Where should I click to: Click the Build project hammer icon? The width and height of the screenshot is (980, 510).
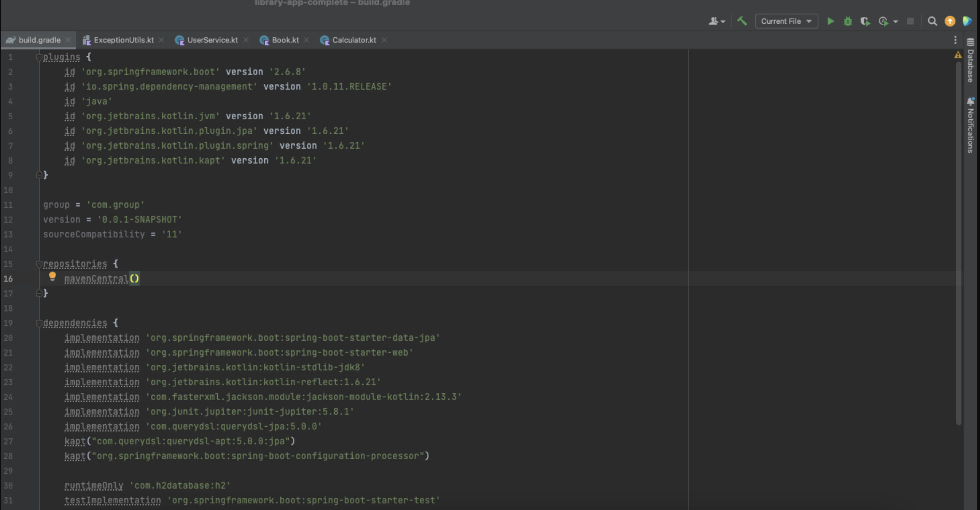coord(742,21)
